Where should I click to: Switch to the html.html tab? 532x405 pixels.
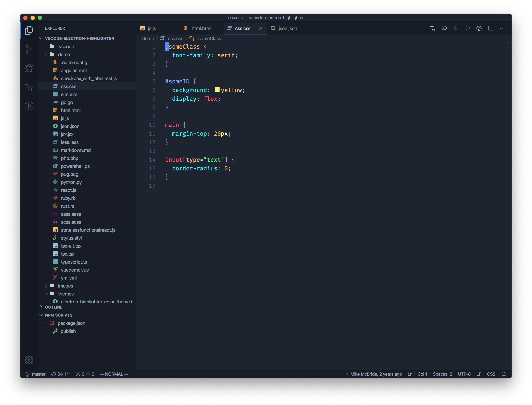(201, 28)
